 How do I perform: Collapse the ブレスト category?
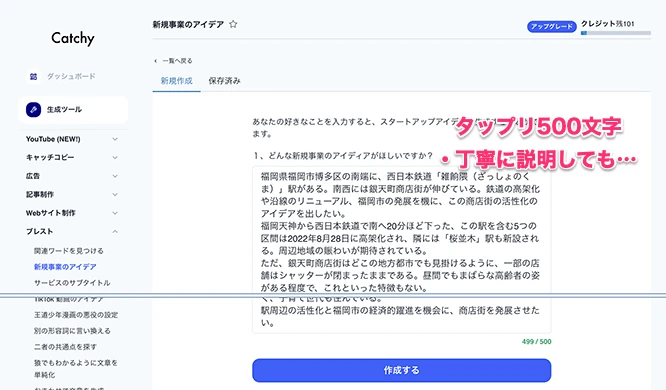[x=115, y=232]
